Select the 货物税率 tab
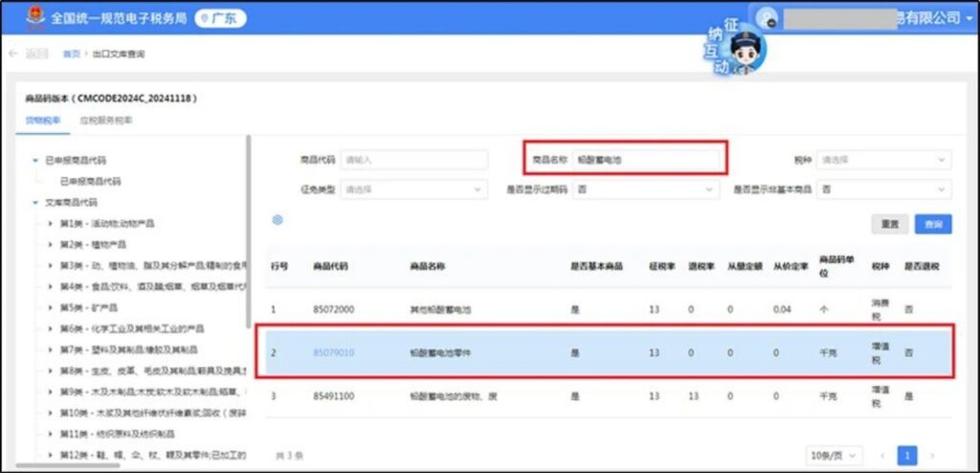This screenshot has height=473, width=980. (42, 121)
